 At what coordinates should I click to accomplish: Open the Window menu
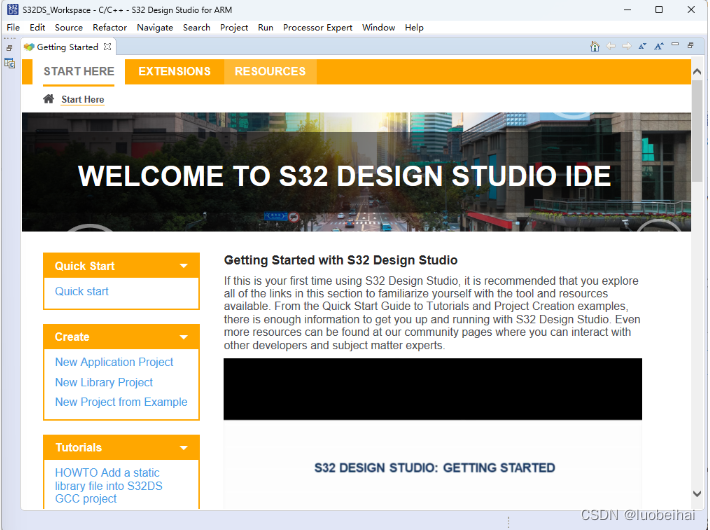click(x=379, y=28)
